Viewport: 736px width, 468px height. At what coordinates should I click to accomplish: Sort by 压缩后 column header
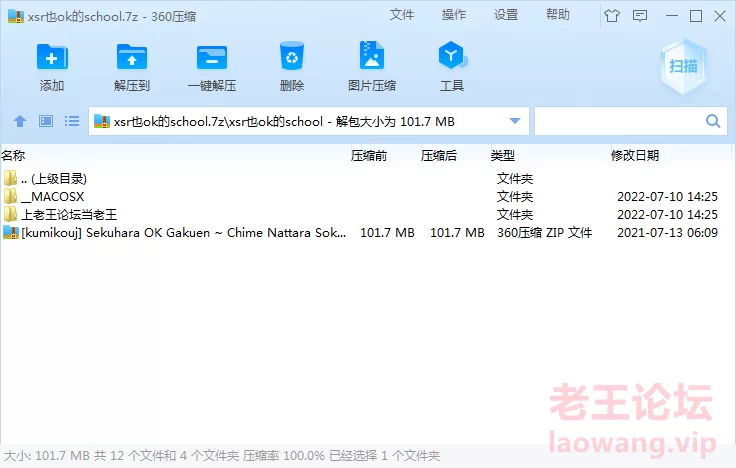tap(438, 155)
